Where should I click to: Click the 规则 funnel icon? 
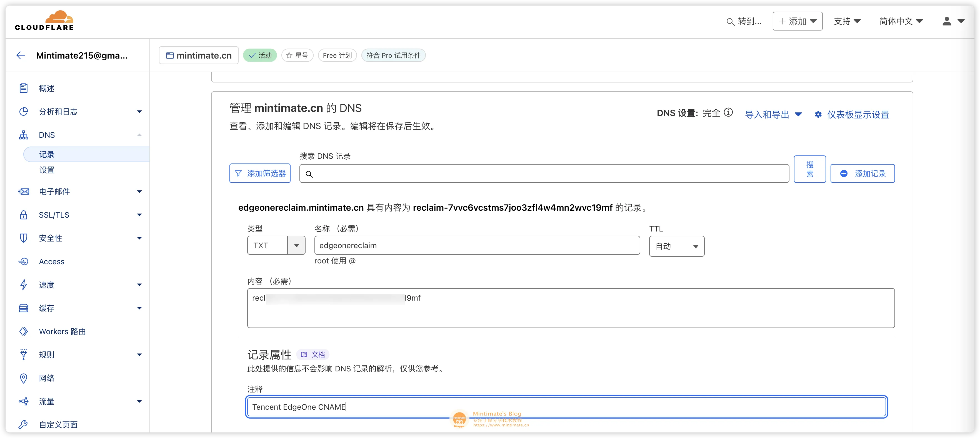tap(24, 354)
